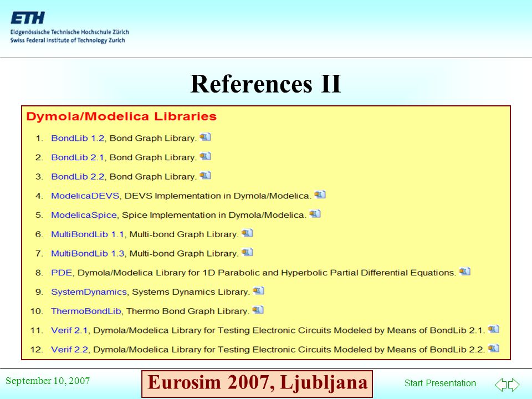
Task: Follow the PDE library link
Action: 62,273
